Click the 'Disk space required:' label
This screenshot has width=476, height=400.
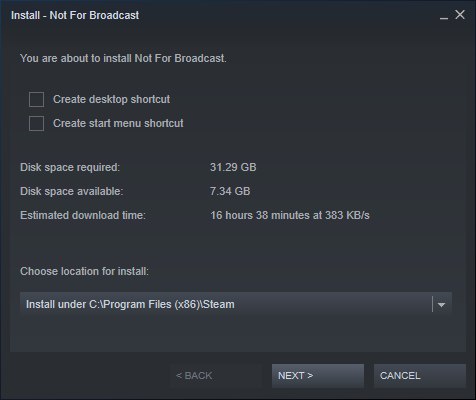pos(70,167)
